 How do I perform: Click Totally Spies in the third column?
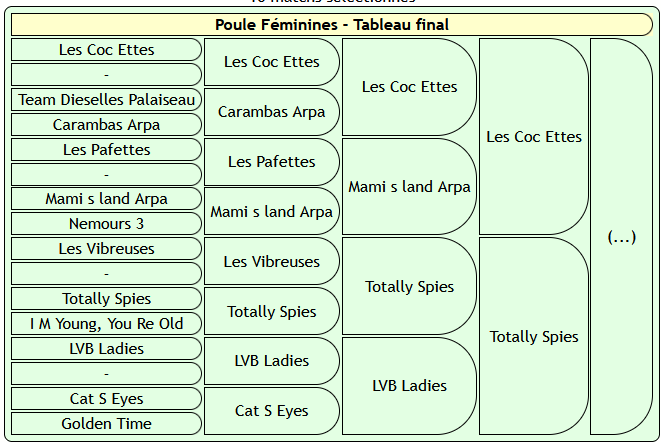click(409, 287)
